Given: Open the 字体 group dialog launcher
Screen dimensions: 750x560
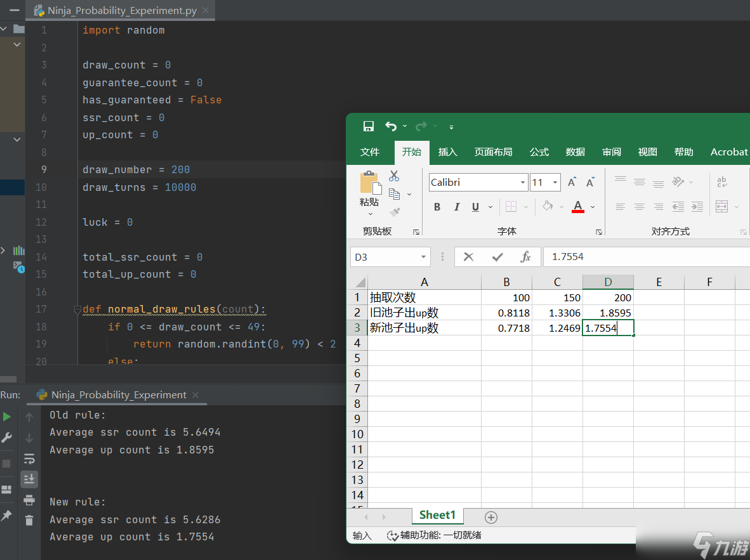Looking at the screenshot, I should point(598,232).
